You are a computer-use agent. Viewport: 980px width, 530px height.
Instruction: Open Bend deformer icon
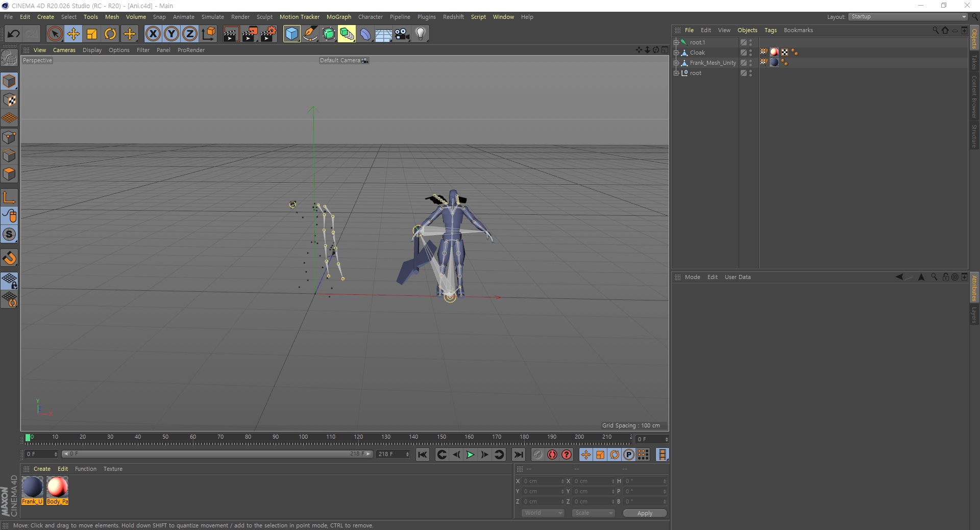[365, 34]
